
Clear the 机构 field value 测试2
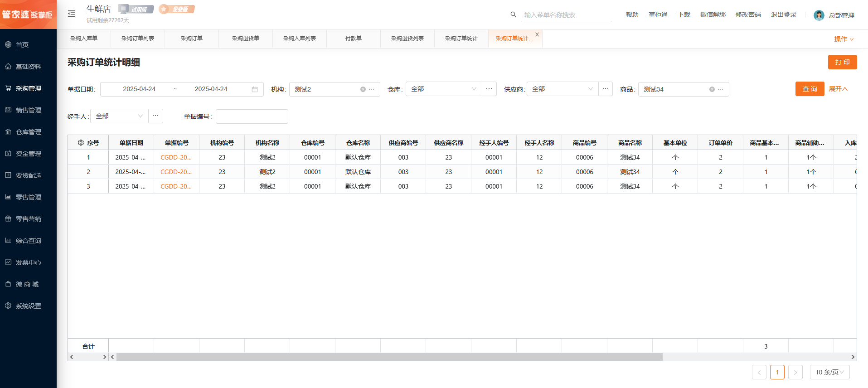pyautogui.click(x=363, y=89)
